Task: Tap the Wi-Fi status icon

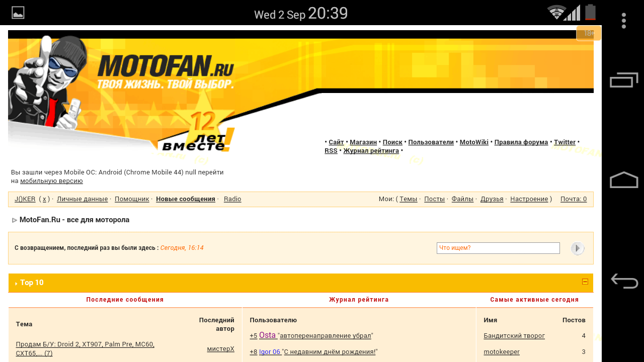Action: pyautogui.click(x=556, y=13)
